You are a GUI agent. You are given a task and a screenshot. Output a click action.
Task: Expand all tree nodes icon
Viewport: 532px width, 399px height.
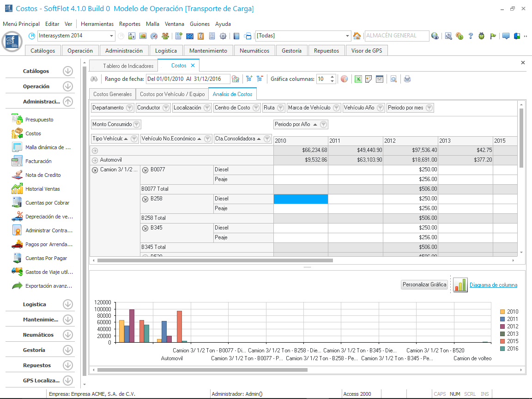click(249, 79)
